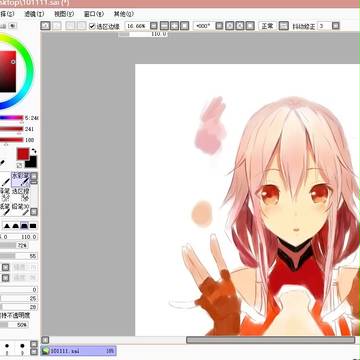This screenshot has height=360, width=360.
Task: Swap foreground and background colors arrows
Action: tap(34, 151)
